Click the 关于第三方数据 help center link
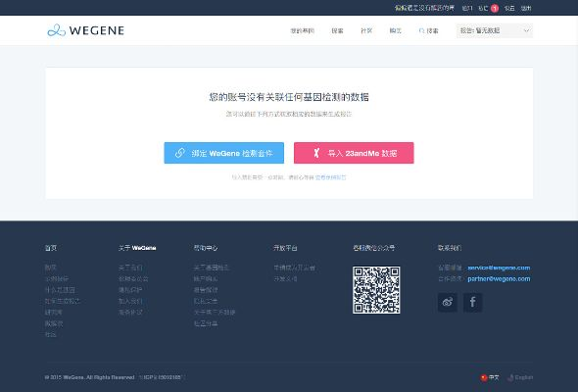Screen dimensions: 578x392 [x=215, y=313]
